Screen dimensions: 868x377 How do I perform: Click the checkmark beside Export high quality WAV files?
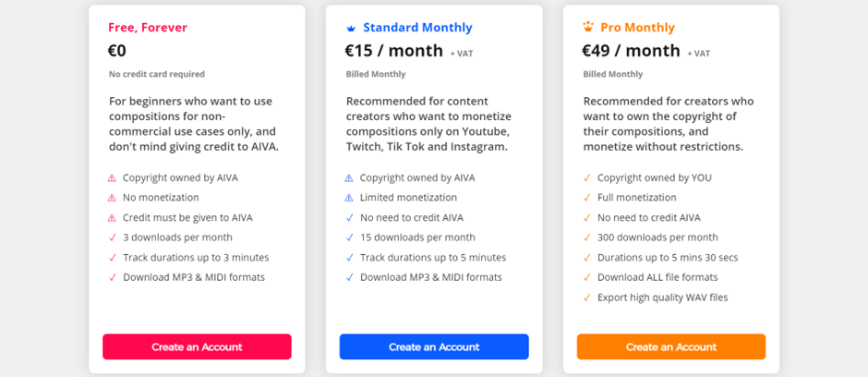(x=586, y=298)
